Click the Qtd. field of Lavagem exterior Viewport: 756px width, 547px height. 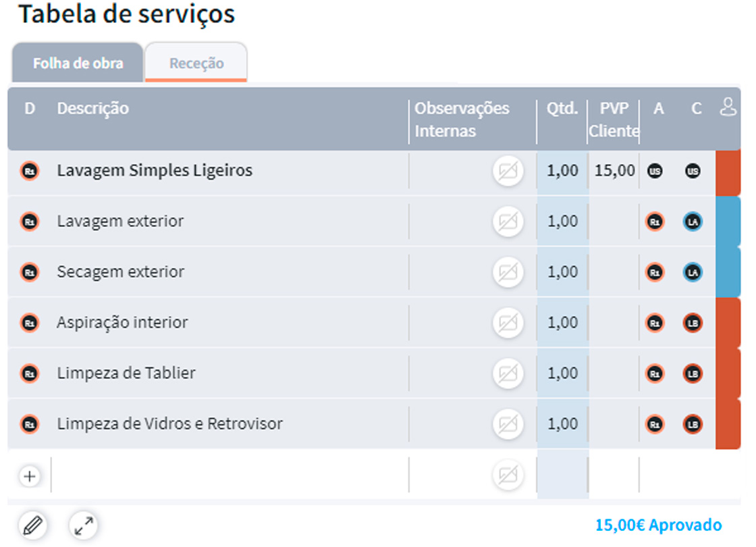pyautogui.click(x=562, y=221)
